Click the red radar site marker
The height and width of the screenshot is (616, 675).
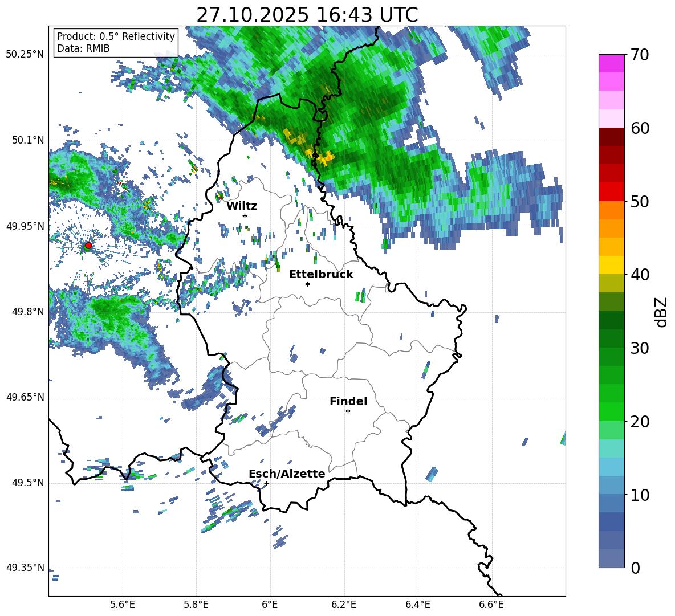click(x=88, y=246)
